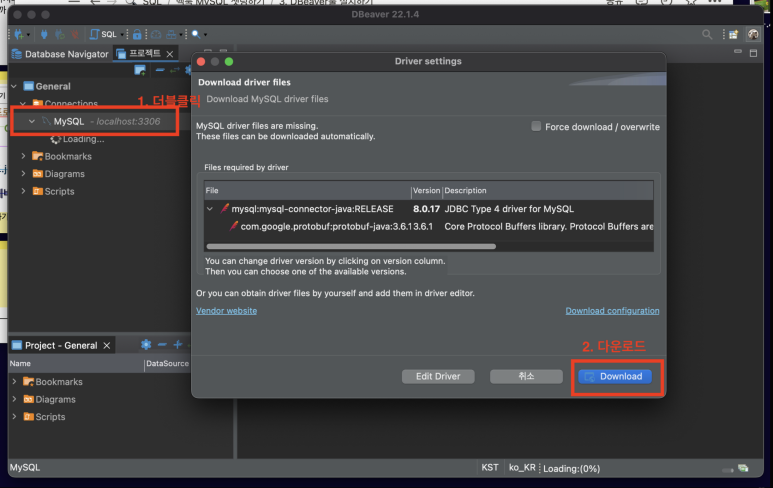This screenshot has width=773, height=488.
Task: Click the lock transaction mode icon
Action: (137, 34)
